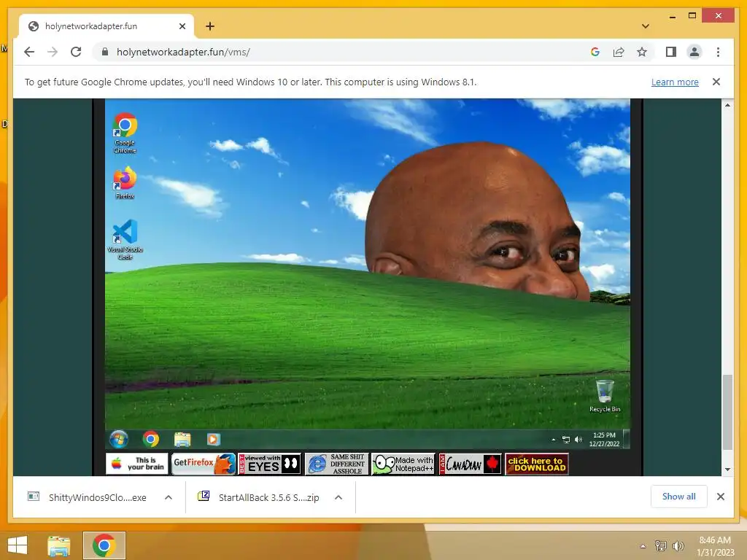Click the Get Firefox badge
This screenshot has width=747, height=560.
(204, 464)
